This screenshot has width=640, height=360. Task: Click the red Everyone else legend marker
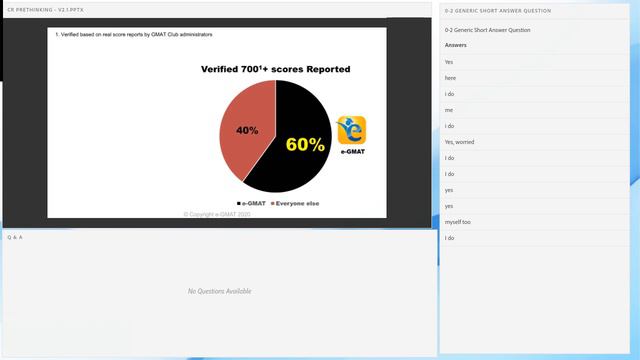(273, 203)
